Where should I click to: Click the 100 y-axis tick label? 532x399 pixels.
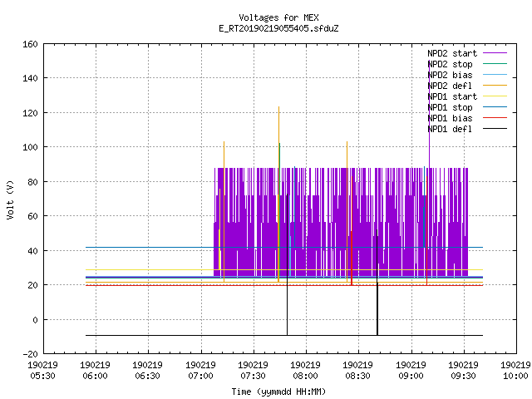click(x=30, y=147)
